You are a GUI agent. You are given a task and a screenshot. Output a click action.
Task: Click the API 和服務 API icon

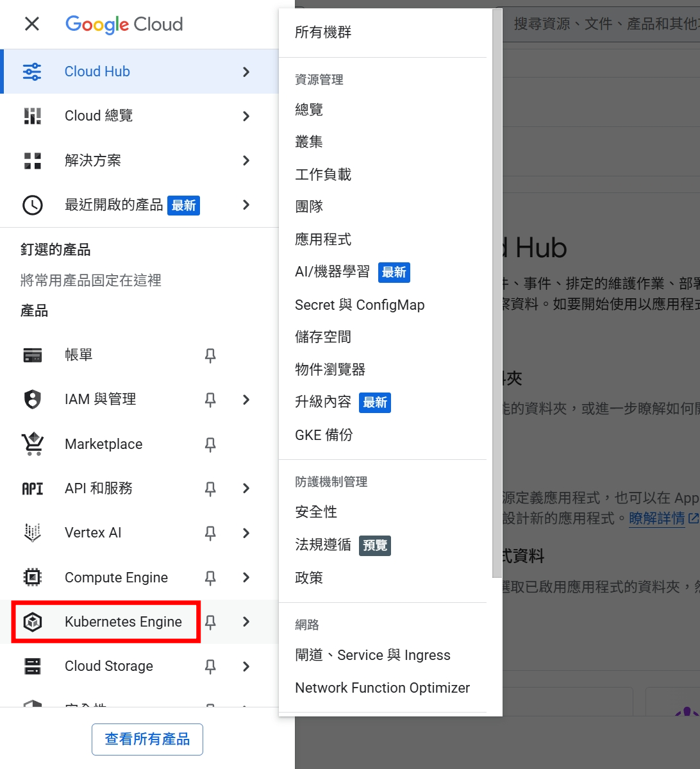point(32,489)
